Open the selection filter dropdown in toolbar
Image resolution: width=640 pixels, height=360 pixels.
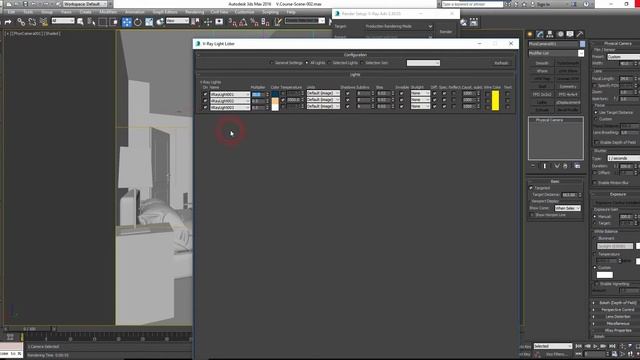[x=63, y=21]
